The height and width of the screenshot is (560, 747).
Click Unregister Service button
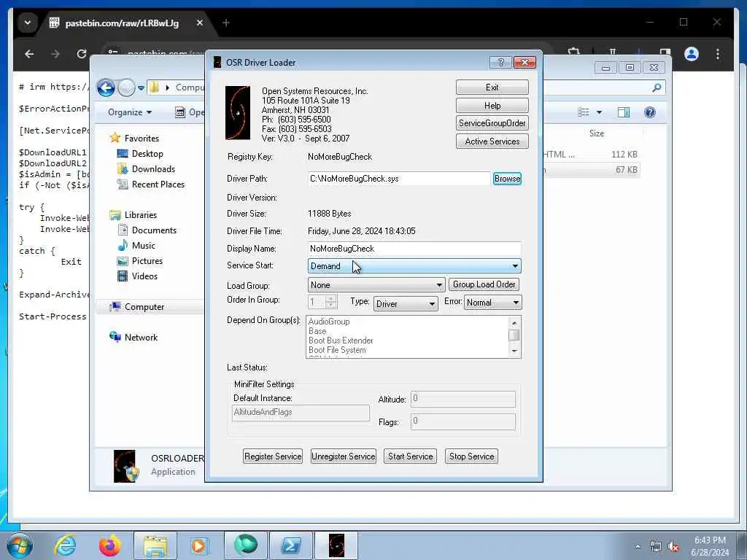coord(343,456)
